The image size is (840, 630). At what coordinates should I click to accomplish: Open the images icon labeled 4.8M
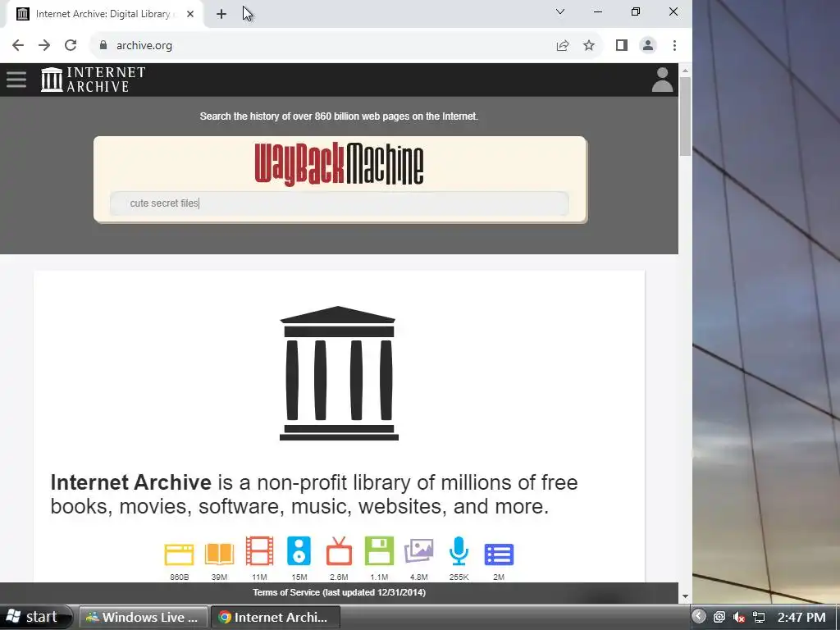(419, 550)
